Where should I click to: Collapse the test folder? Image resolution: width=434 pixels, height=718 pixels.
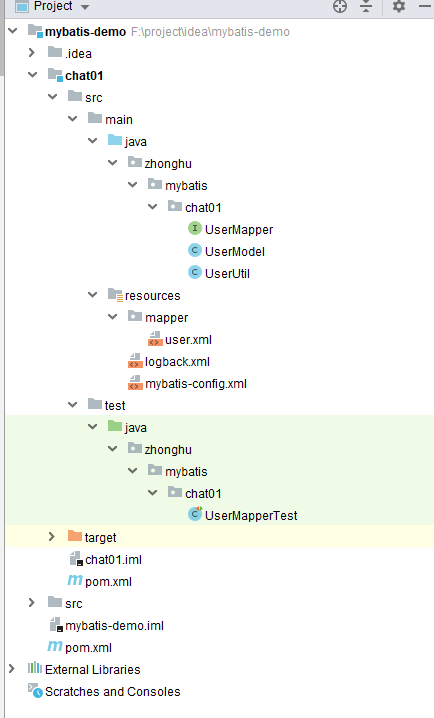(x=73, y=405)
